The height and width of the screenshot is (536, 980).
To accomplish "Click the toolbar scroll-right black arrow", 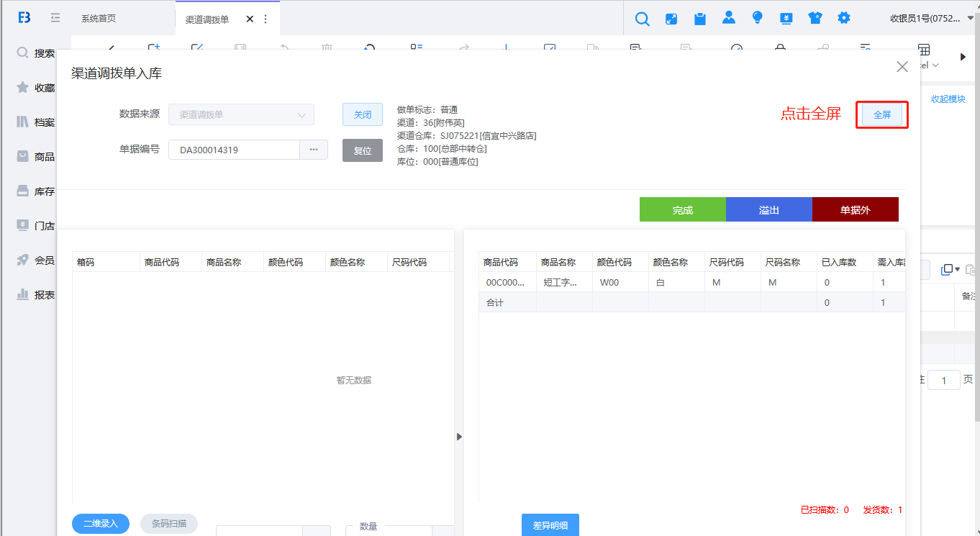I will pyautogui.click(x=963, y=56).
